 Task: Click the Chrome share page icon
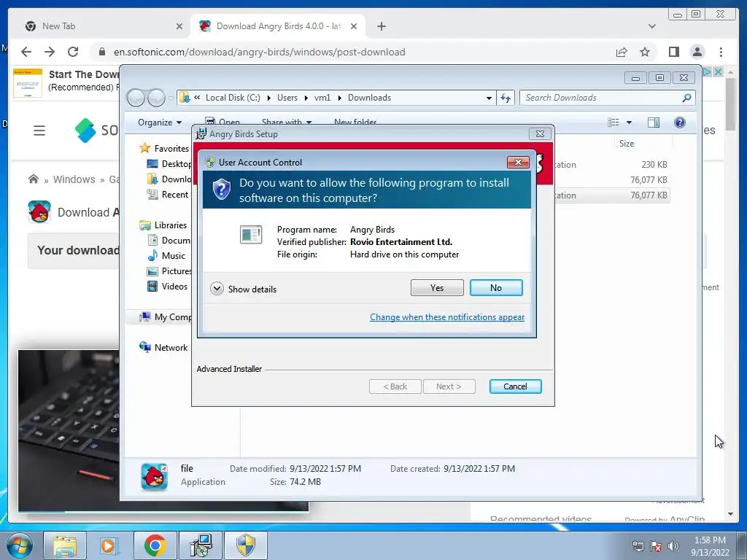coord(622,52)
